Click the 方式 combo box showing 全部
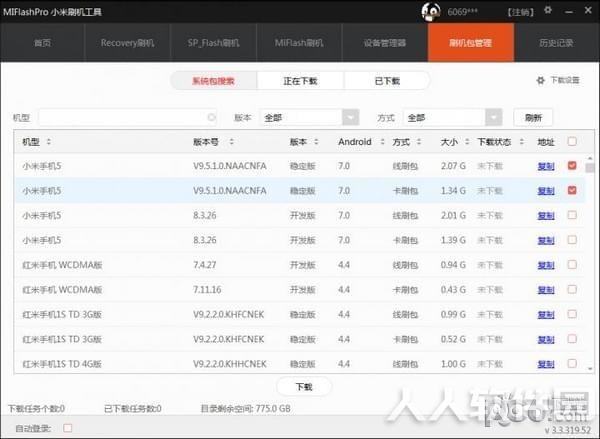The height and width of the screenshot is (439, 600). tap(453, 118)
